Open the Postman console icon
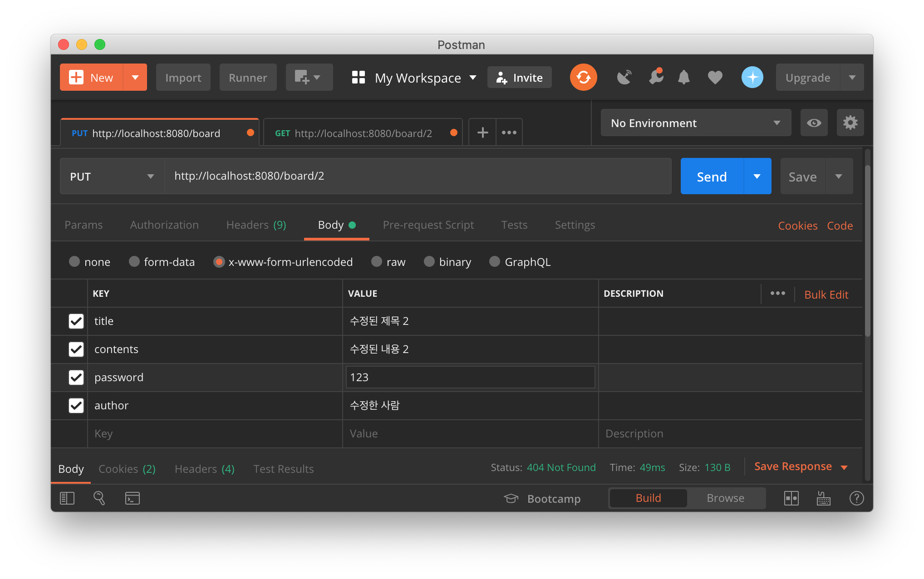This screenshot has width=924, height=579. tap(133, 498)
